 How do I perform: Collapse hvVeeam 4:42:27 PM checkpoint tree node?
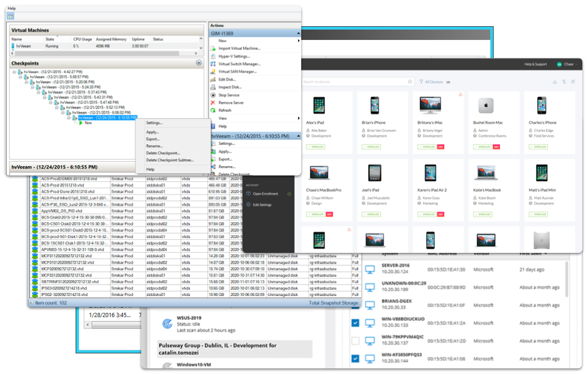14,72
